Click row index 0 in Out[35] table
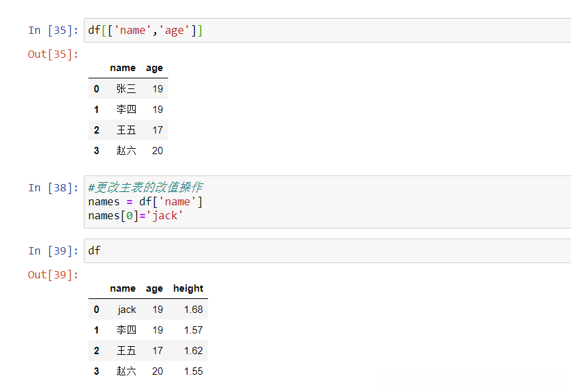The width and height of the screenshot is (571, 392). click(x=96, y=89)
